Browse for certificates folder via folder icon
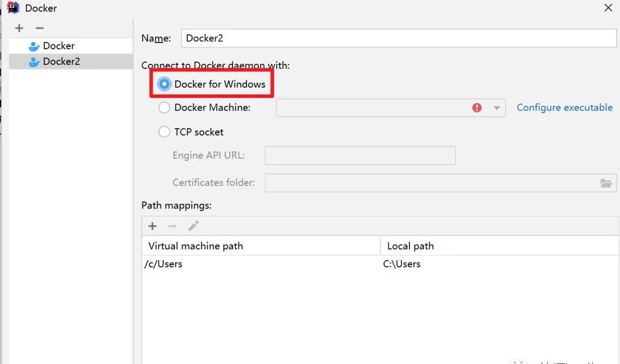Screen dimensions: 620x364 point(606,183)
